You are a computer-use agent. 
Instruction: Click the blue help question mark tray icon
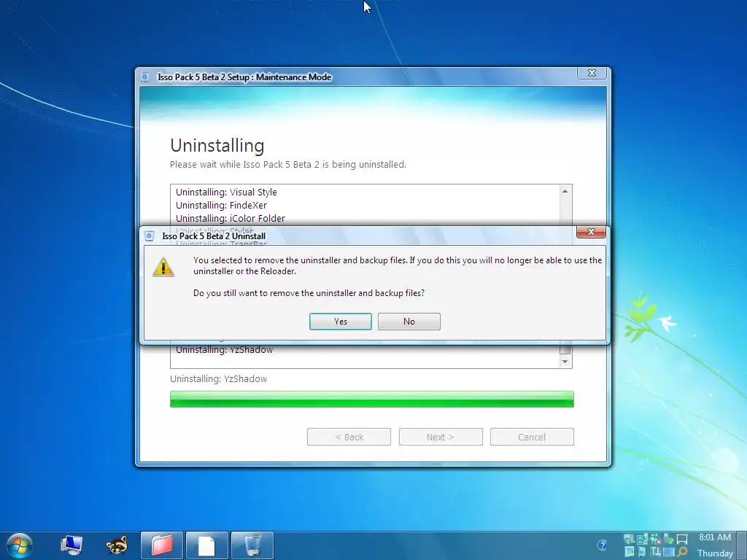(602, 545)
